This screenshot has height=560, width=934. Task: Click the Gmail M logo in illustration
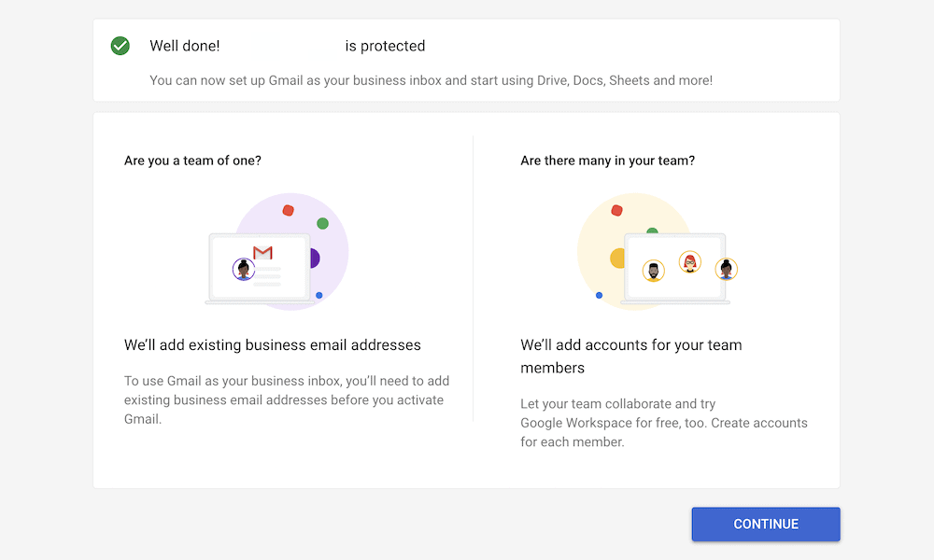[262, 253]
